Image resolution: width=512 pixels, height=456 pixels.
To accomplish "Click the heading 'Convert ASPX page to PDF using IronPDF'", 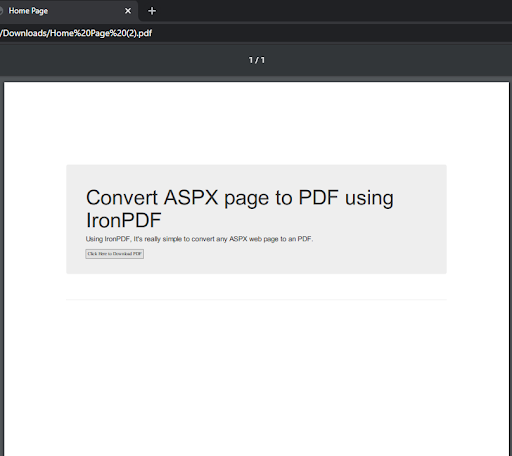I will click(x=240, y=209).
